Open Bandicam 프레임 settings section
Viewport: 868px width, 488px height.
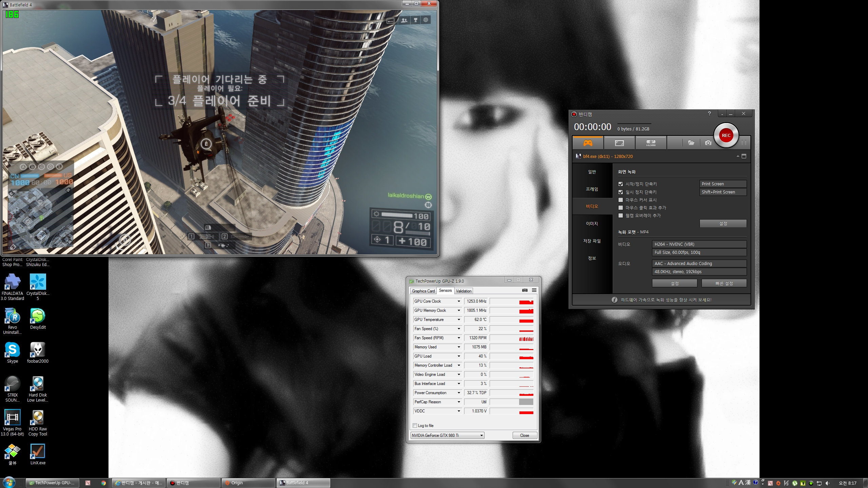592,189
